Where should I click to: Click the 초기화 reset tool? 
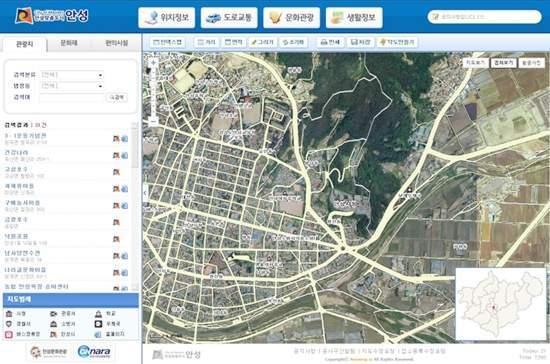coord(293,42)
